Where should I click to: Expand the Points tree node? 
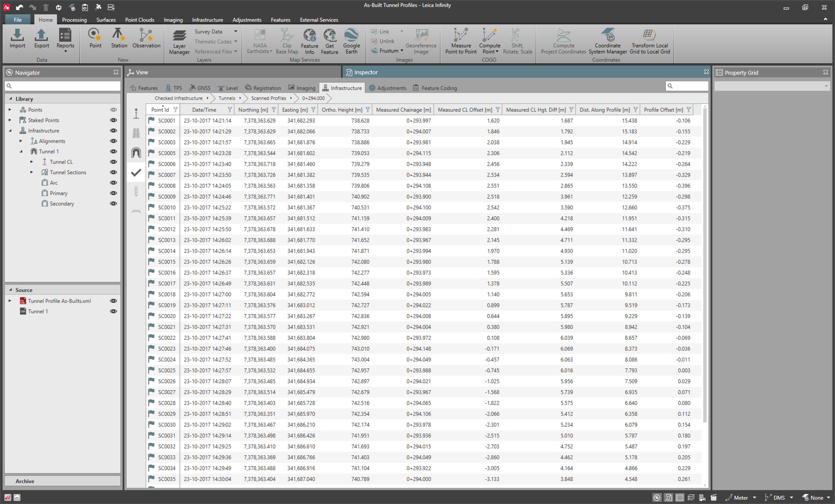tap(10, 110)
